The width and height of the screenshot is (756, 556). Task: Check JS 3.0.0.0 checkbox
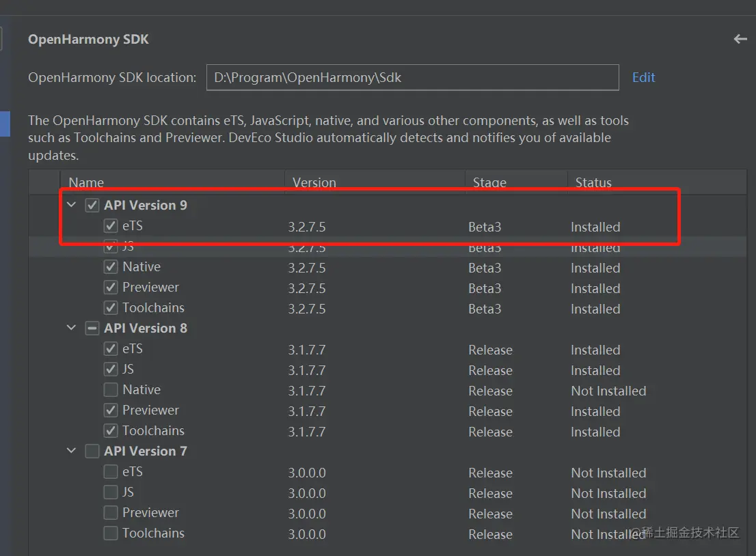click(111, 492)
